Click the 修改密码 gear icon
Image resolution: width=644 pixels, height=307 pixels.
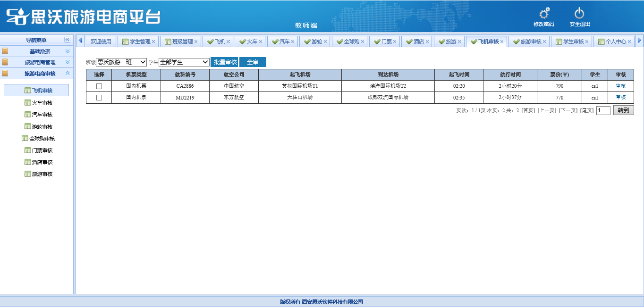544,14
